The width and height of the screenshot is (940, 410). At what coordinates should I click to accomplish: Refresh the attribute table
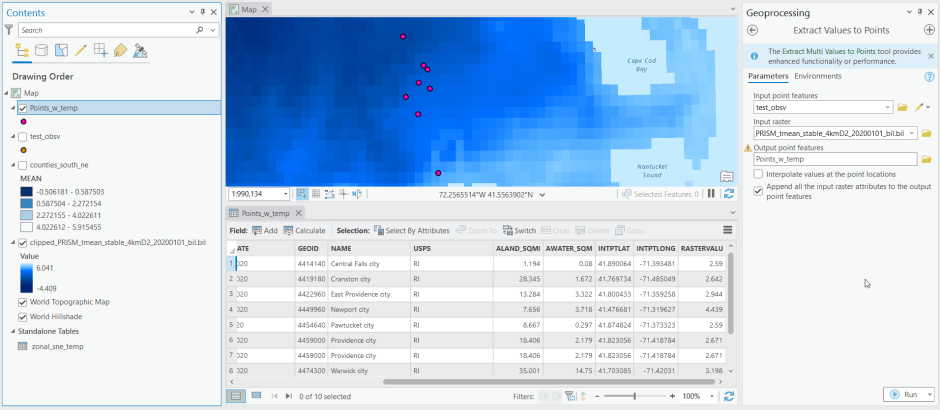click(x=729, y=396)
